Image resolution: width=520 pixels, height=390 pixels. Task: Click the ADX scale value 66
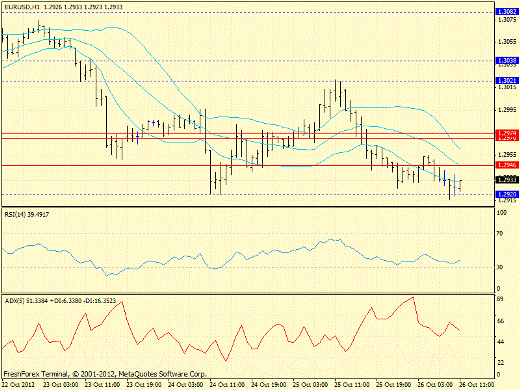pos(500,321)
